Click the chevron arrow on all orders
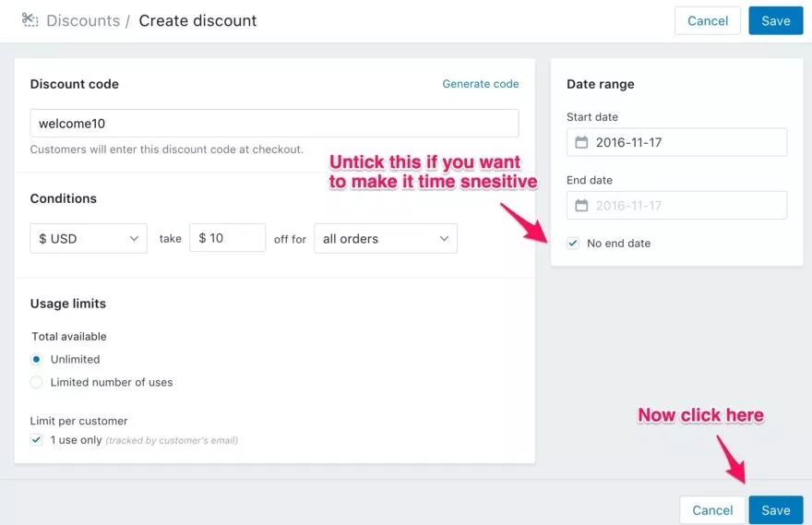Viewport: 812px width, 525px height. (x=444, y=238)
